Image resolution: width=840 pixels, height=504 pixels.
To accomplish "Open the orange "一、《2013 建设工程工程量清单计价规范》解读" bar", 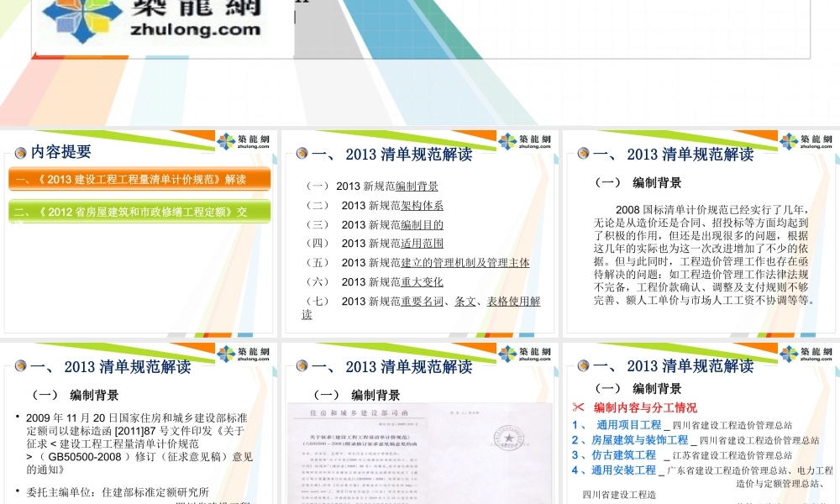I will 139,180.
